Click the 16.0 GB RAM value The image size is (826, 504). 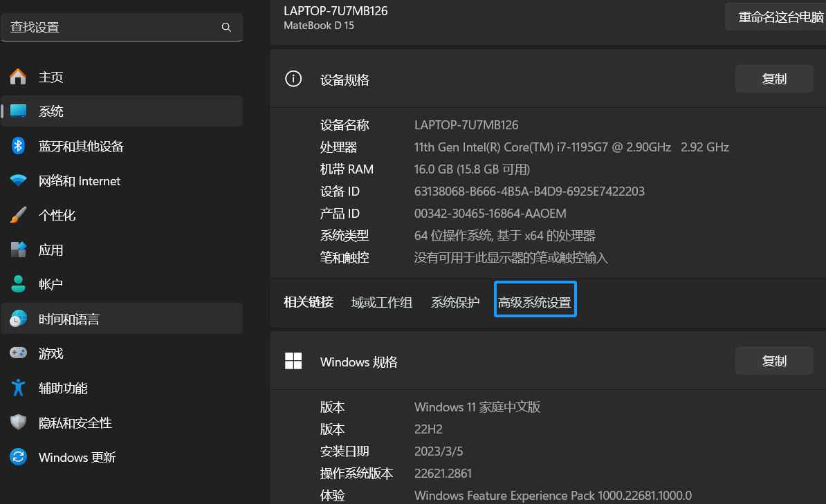tap(472, 169)
